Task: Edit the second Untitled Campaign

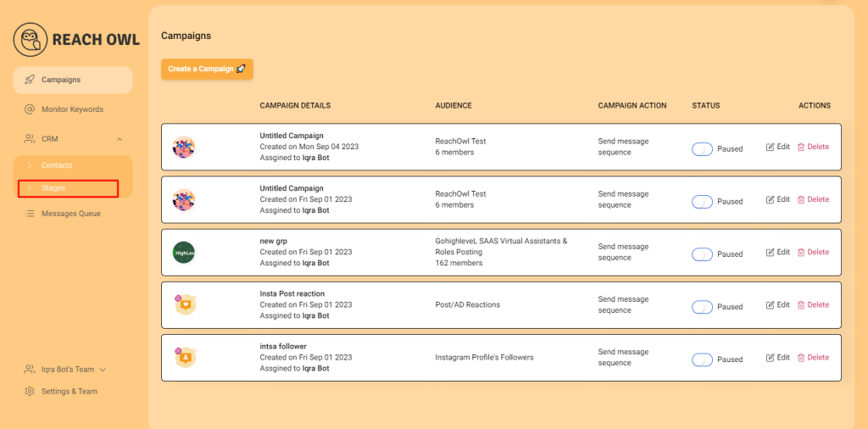Action: 778,200
